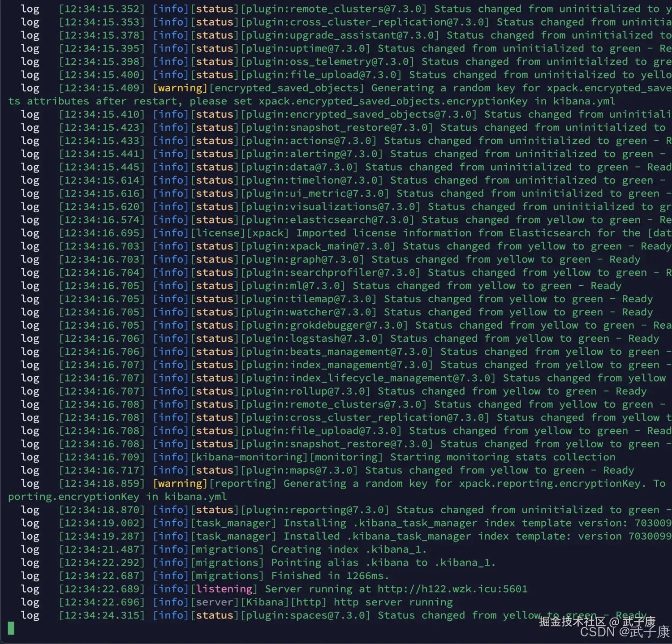This screenshot has width=672, height=644.
Task: Click the terminal cursor at bottom left
Action: point(10,628)
